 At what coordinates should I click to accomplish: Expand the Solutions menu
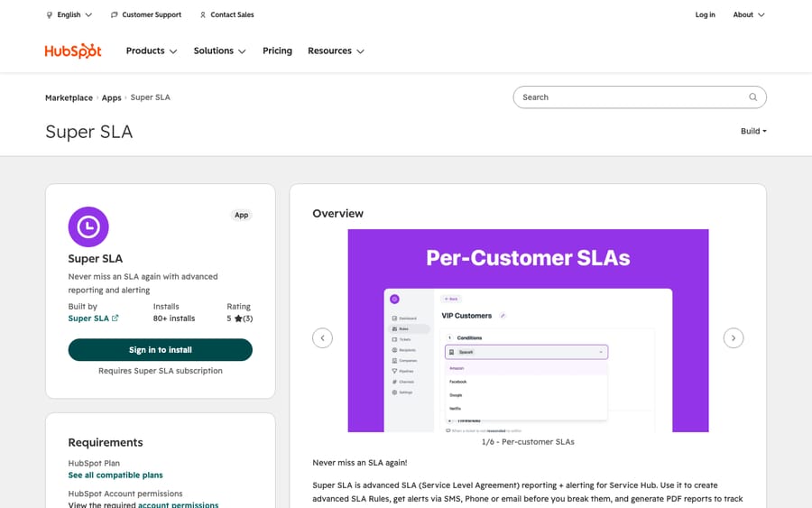pyautogui.click(x=219, y=51)
